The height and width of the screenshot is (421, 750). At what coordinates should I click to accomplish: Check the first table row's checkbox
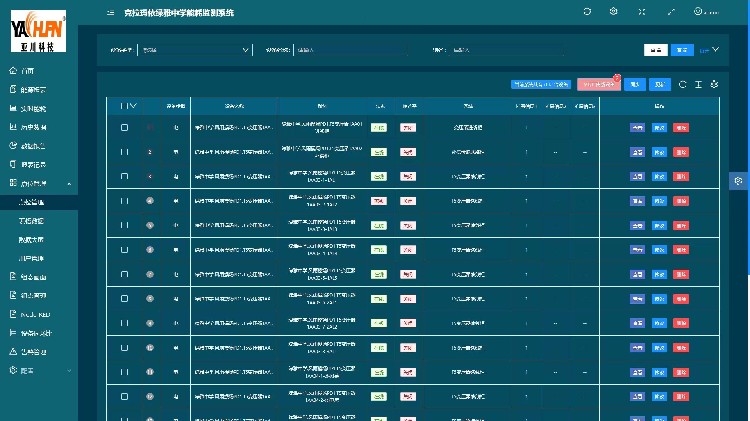(x=125, y=128)
